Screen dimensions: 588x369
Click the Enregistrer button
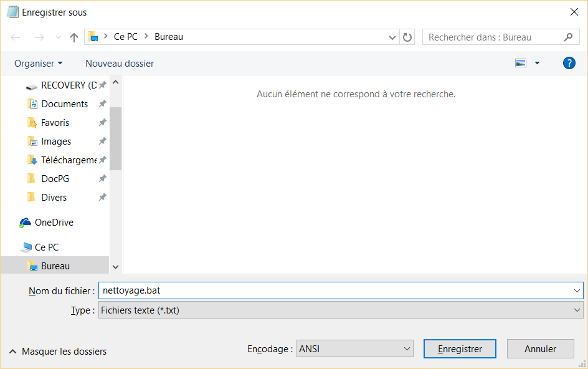[x=460, y=348]
